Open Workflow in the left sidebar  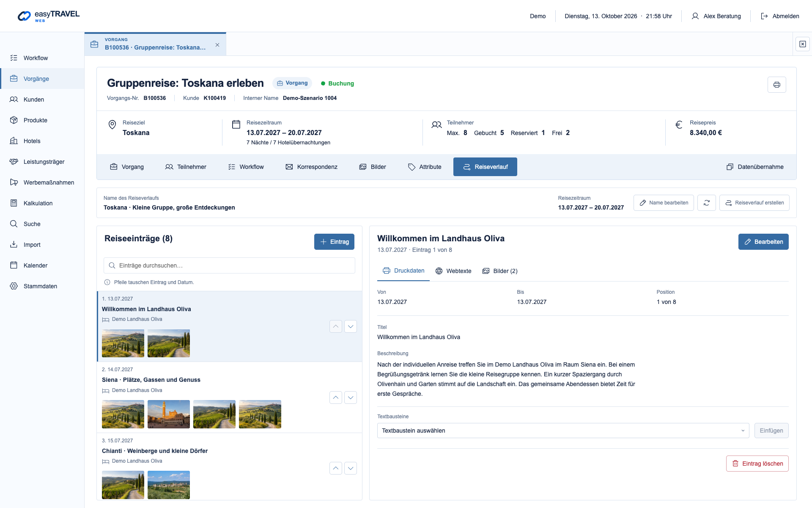coord(42,58)
